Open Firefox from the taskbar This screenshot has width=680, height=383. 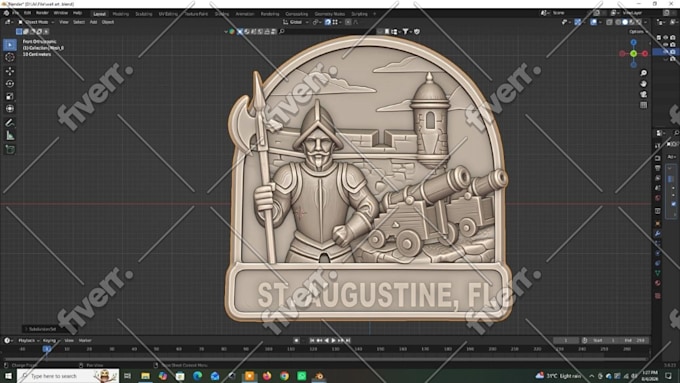(267, 376)
